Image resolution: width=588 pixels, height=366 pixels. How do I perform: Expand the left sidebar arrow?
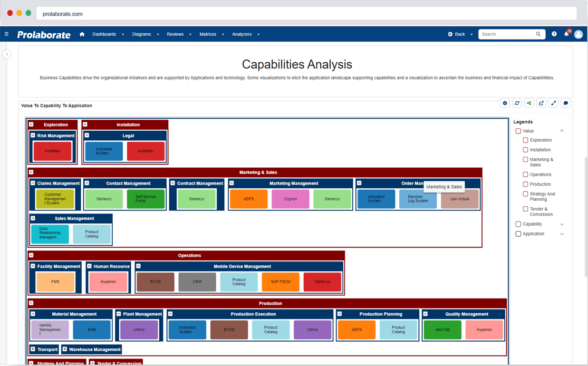click(7, 54)
